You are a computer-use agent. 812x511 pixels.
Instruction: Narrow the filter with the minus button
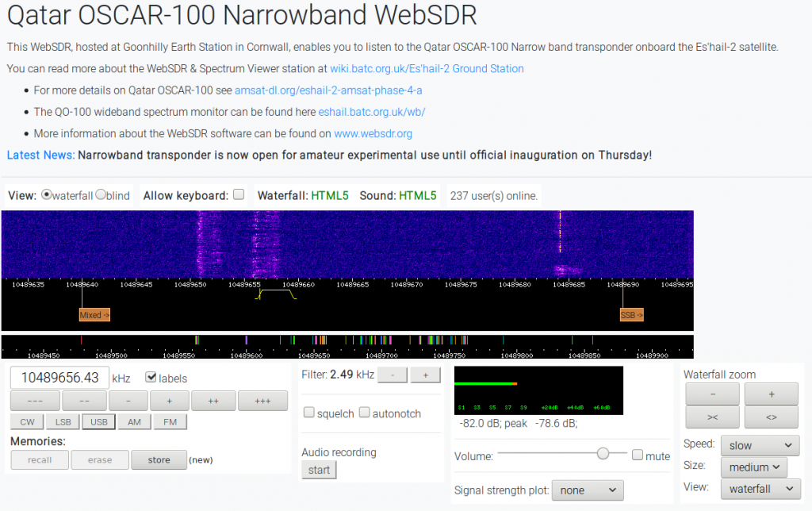393,375
